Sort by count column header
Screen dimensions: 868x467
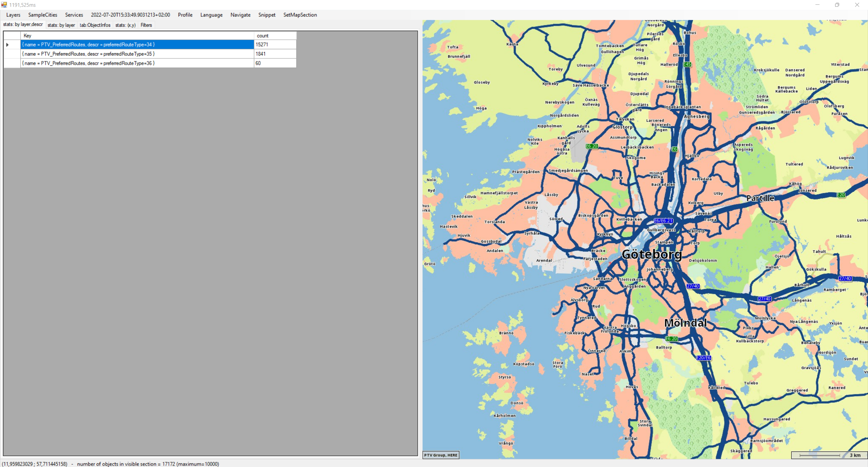pos(275,36)
